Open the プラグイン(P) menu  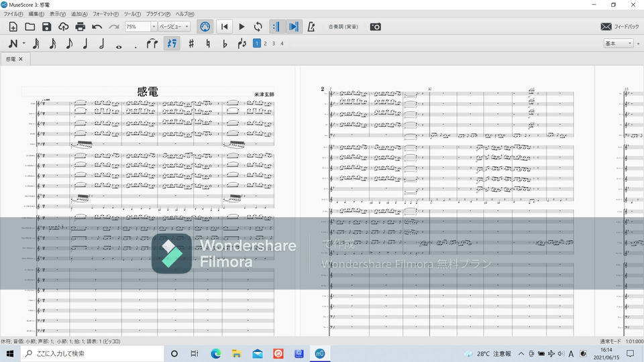coord(158,14)
